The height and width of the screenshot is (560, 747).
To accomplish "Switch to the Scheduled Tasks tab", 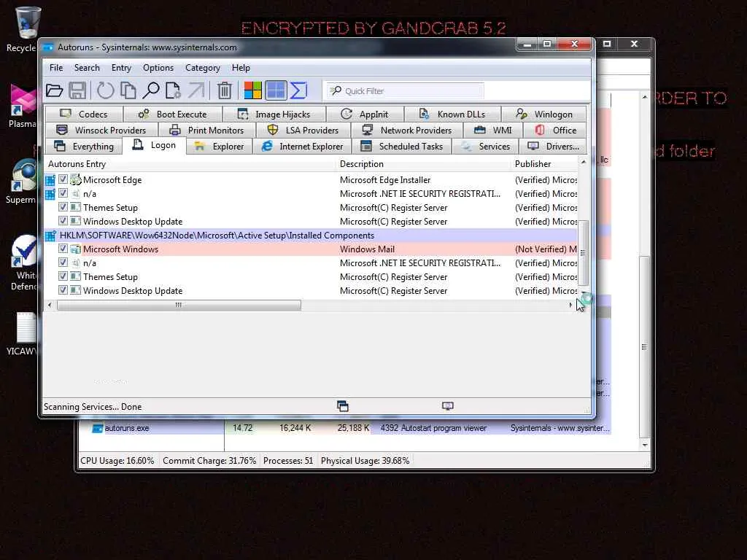I will (401, 146).
